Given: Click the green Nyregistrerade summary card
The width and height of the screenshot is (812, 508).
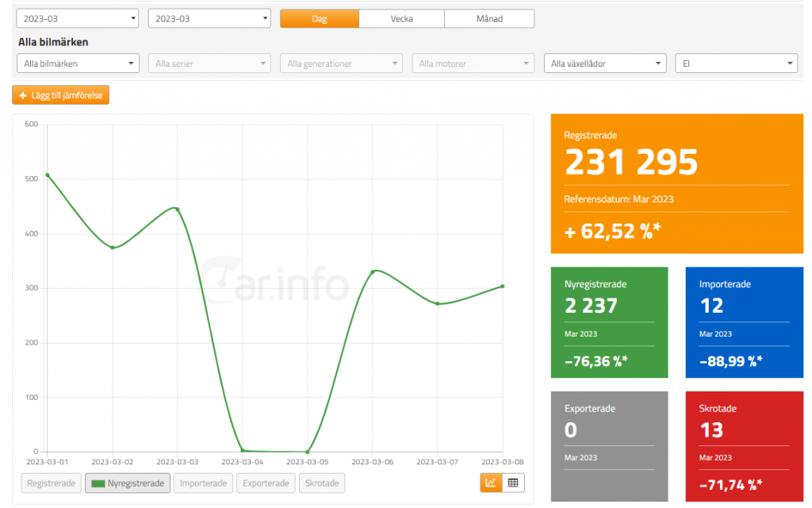Looking at the screenshot, I should 609,322.
